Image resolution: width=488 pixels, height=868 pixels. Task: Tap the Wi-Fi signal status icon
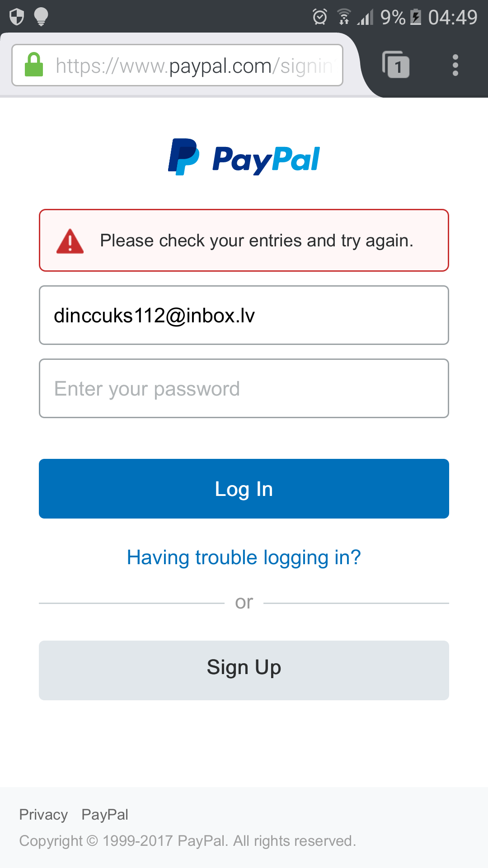(x=344, y=17)
